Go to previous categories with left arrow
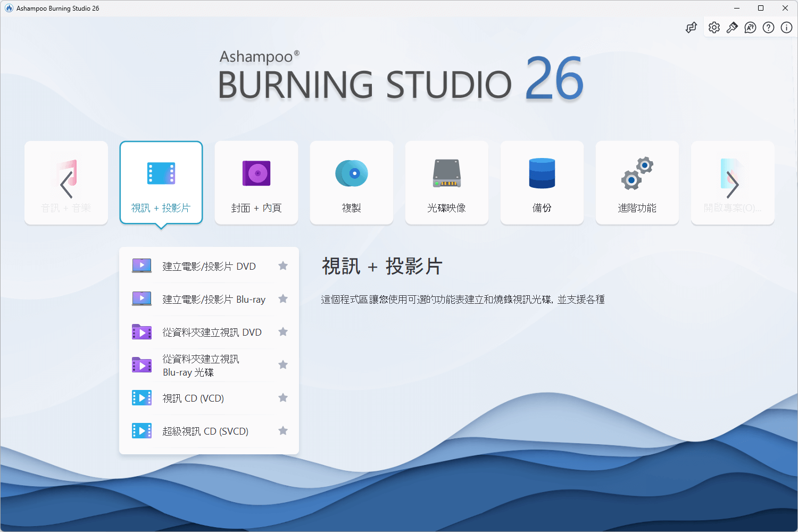Image resolution: width=798 pixels, height=532 pixels. (x=66, y=185)
